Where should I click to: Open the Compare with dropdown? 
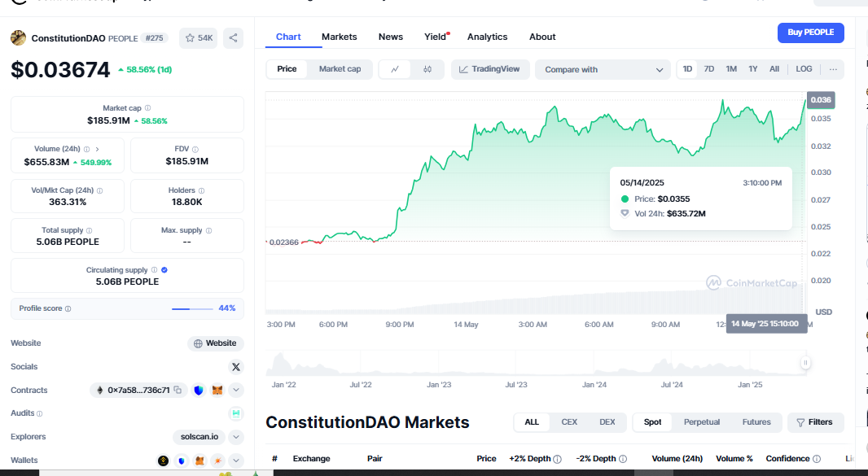603,70
